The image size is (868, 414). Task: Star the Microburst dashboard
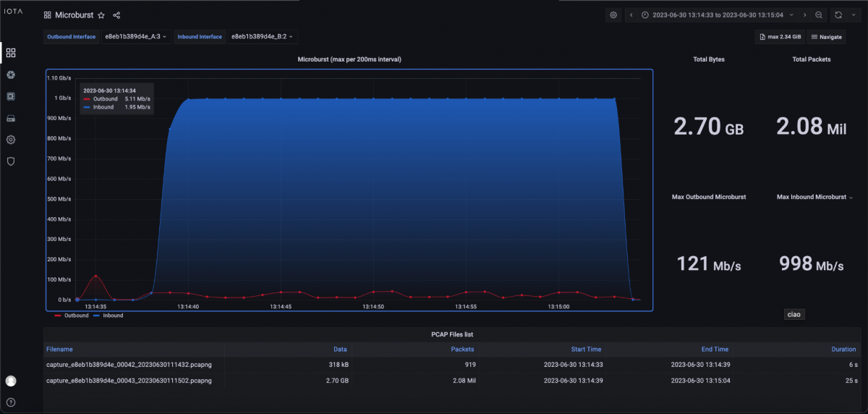101,15
